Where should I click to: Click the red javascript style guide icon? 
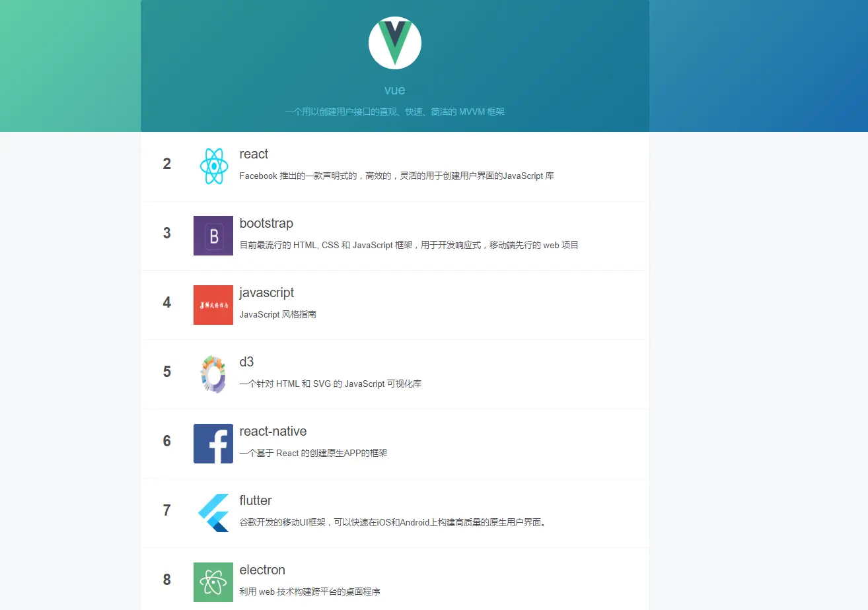click(213, 305)
